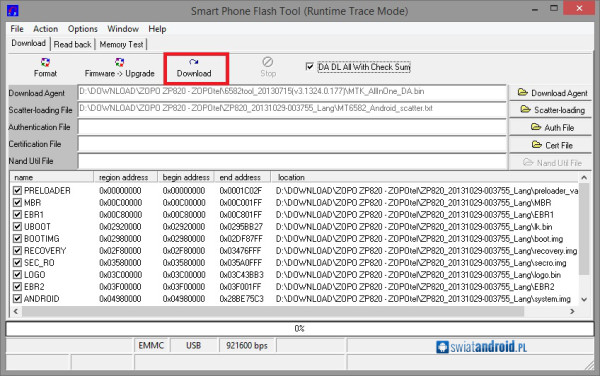Uncheck the MBR partition checkbox

17,202
